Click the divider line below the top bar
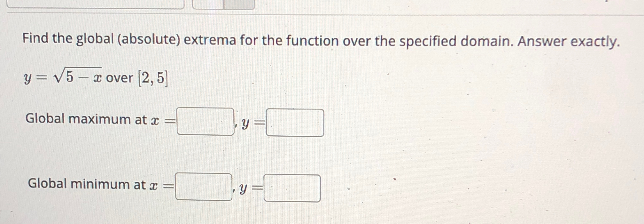Screen dimensions: 644x224 click(x=320, y=14)
